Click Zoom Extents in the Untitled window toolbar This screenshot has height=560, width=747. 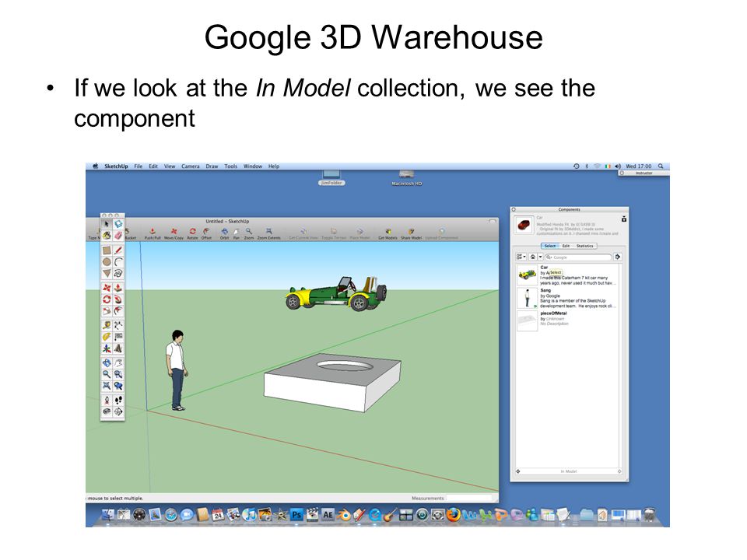(268, 233)
